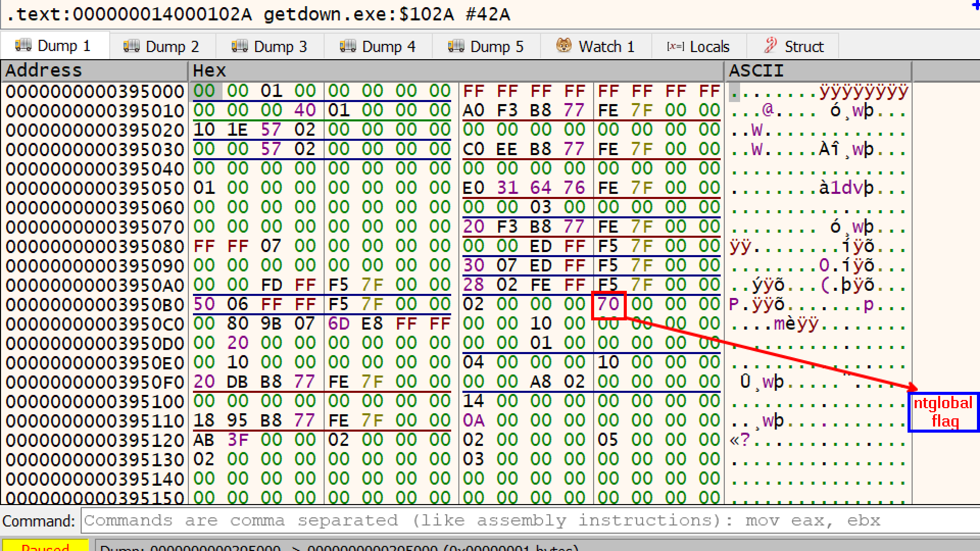
Task: Open the Locals tab
Action: (709, 47)
